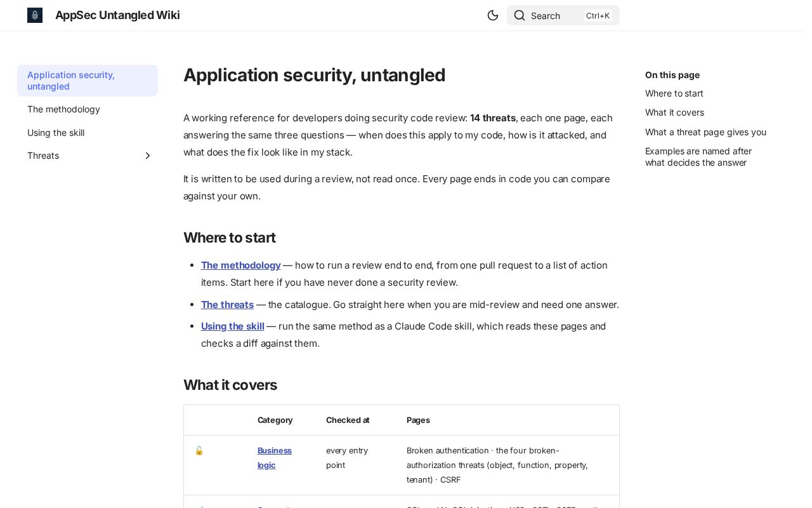Jump to 'Where to start' in page outline
This screenshot has width=812, height=508.
point(674,93)
